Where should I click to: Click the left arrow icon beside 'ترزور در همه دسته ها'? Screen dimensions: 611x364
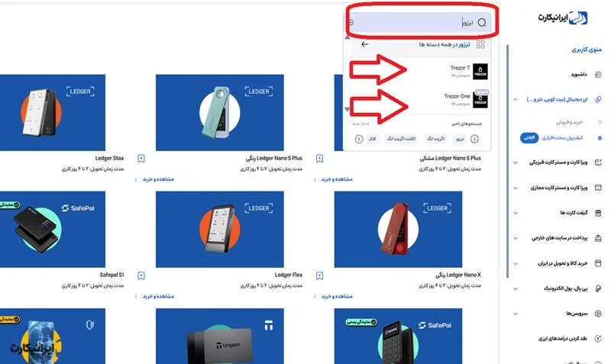point(365,44)
